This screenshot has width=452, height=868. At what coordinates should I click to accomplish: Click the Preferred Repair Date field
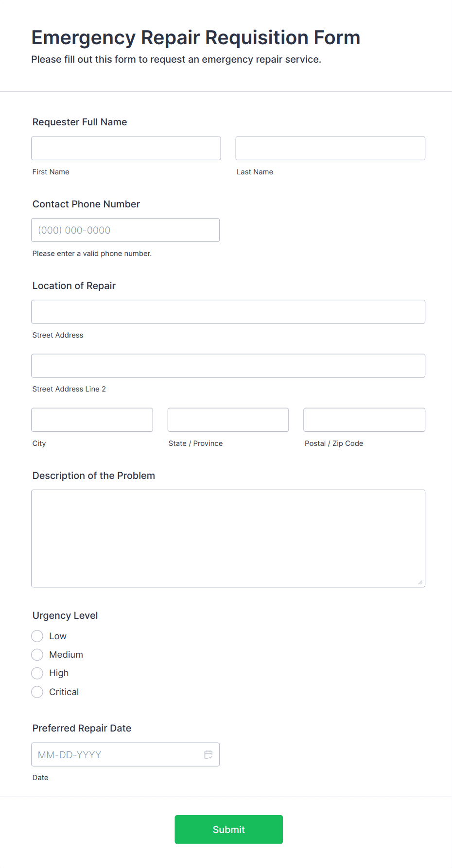(x=117, y=754)
